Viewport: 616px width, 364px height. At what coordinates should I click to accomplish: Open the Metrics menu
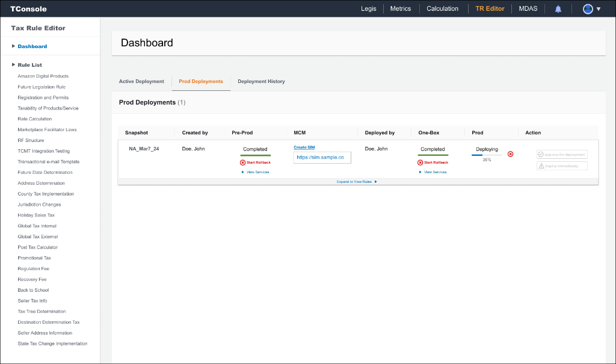click(400, 8)
